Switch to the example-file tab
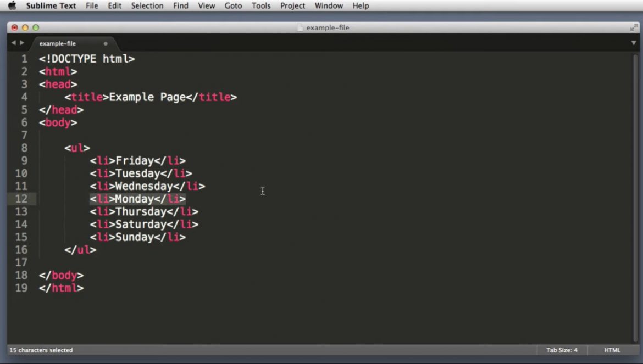The width and height of the screenshot is (643, 364). pyautogui.click(x=58, y=43)
